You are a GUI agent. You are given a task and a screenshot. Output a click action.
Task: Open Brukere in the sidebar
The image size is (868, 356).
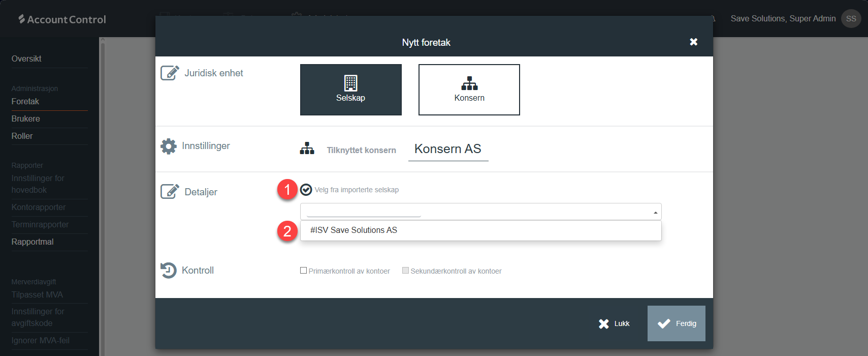pos(26,119)
